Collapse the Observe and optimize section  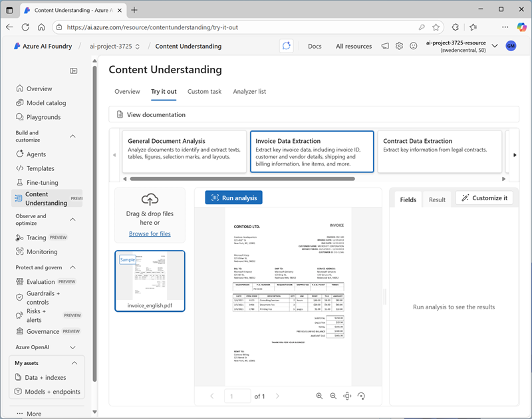(73, 219)
